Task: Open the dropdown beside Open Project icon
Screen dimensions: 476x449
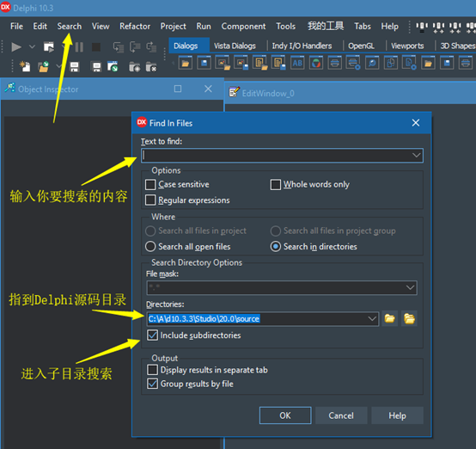Action: [59, 66]
